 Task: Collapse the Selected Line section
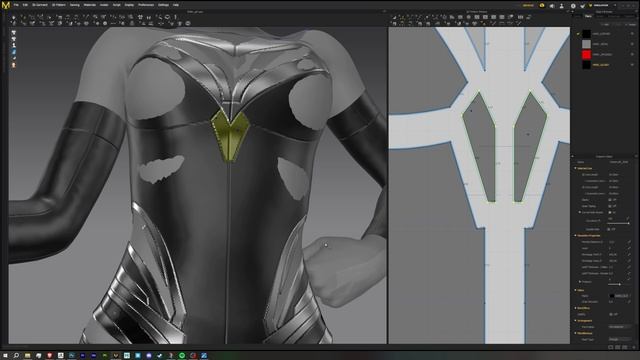coord(576,168)
